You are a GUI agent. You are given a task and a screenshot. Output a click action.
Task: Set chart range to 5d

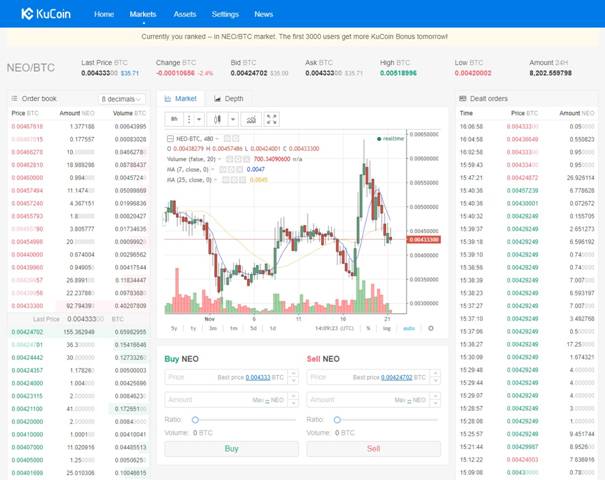[x=253, y=328]
